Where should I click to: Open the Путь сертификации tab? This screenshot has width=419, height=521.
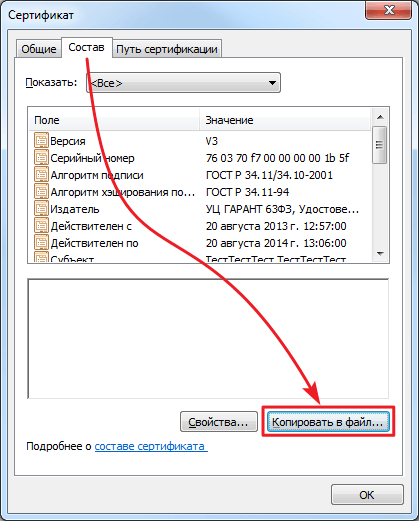click(167, 49)
